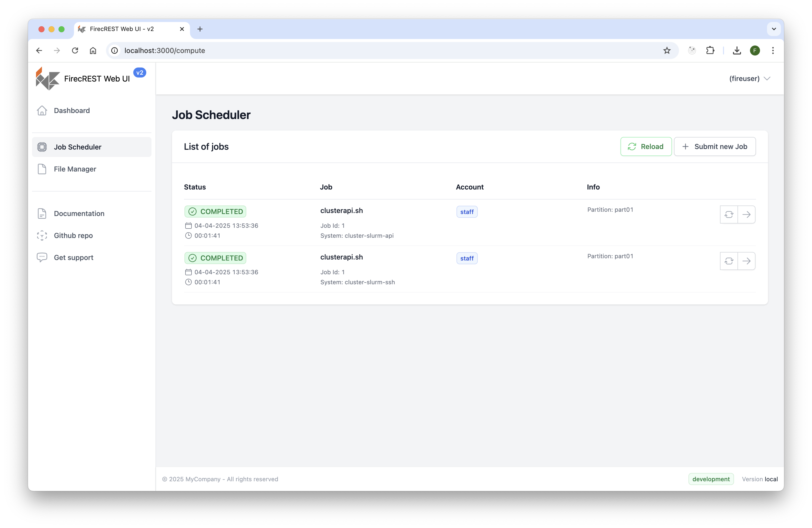Click the Status column header
The height and width of the screenshot is (528, 812).
pyautogui.click(x=195, y=187)
